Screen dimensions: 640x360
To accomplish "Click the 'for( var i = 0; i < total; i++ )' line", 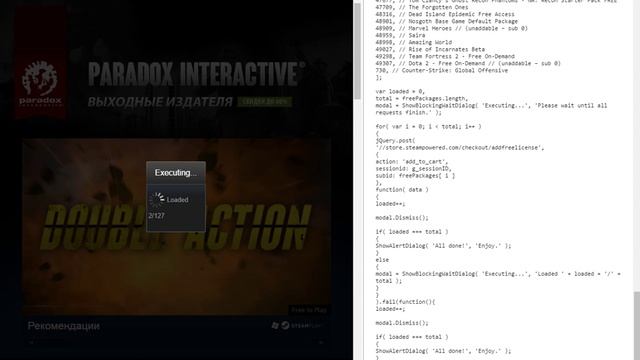I will click(x=428, y=127).
